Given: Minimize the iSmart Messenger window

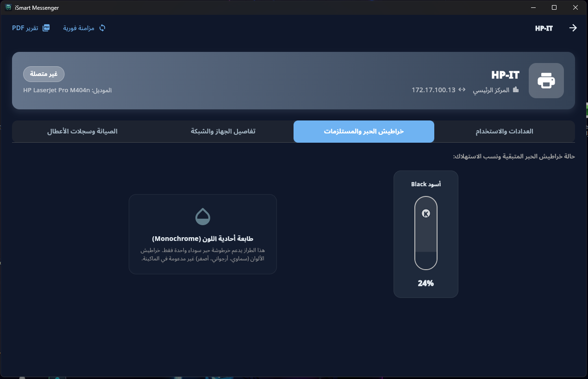Looking at the screenshot, I should (x=533, y=8).
